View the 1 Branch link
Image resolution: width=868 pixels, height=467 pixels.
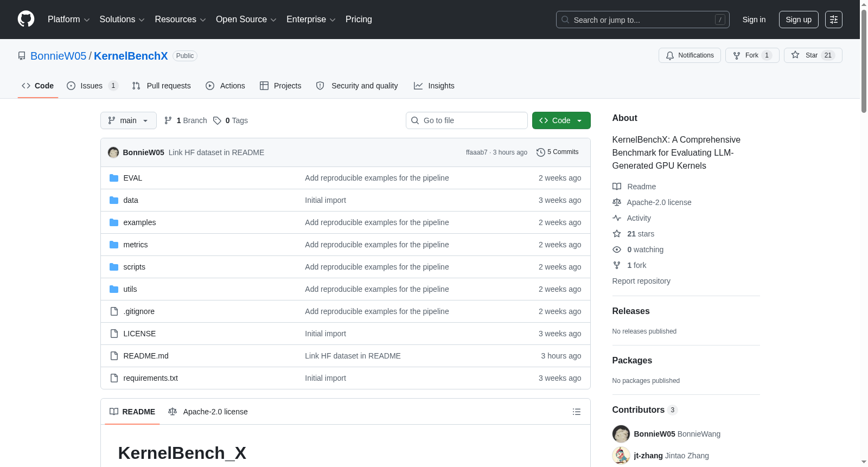point(186,120)
